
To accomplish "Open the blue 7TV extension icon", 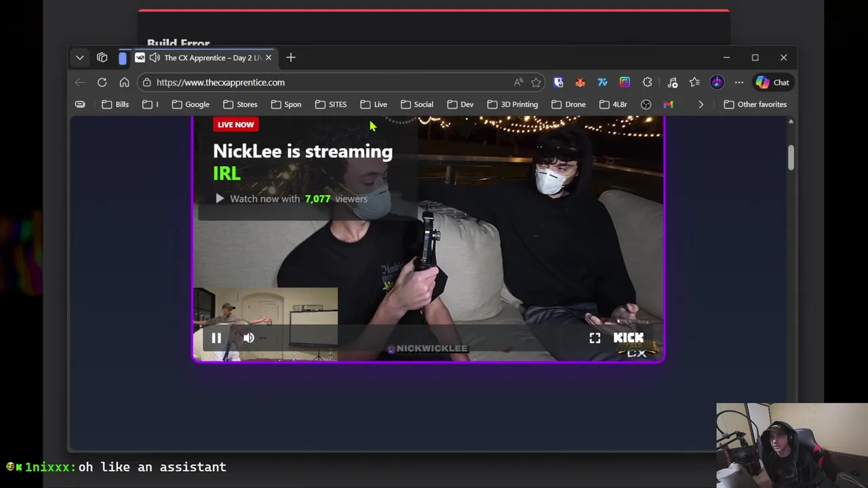I will 602,83.
